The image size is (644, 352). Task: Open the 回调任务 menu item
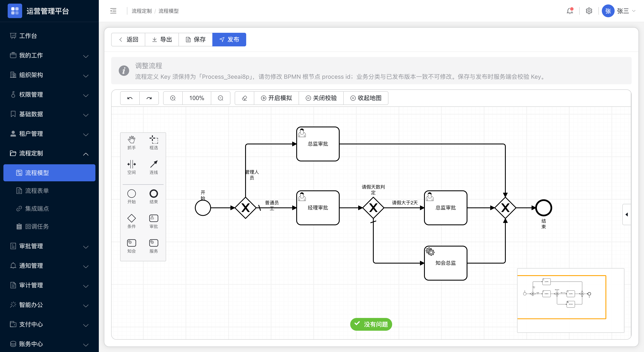(x=49, y=227)
